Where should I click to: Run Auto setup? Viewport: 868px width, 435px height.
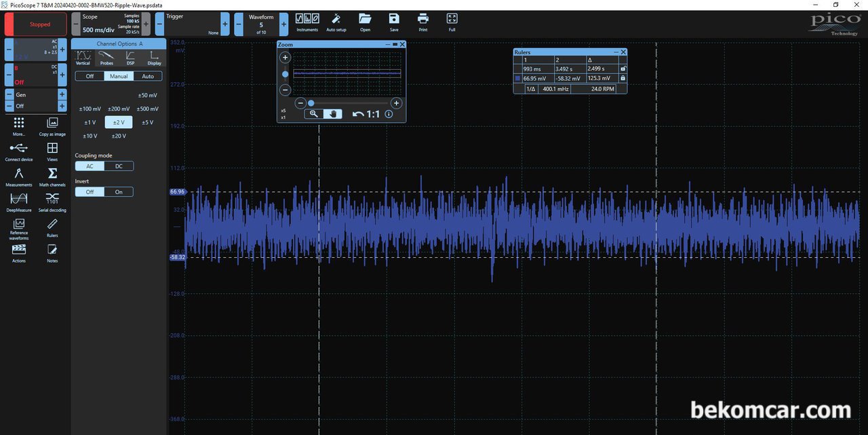click(x=336, y=22)
